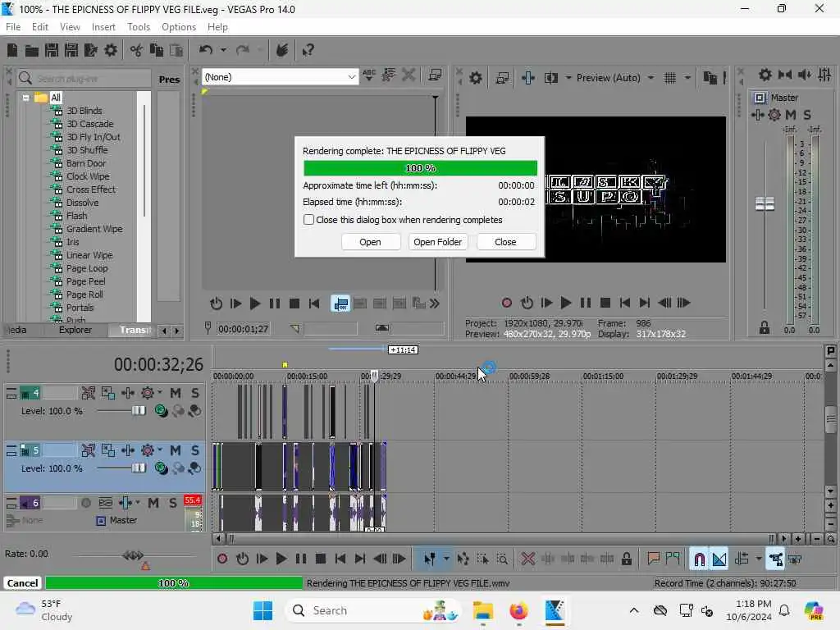The width and height of the screenshot is (840, 630).
Task: Mute video track 5
Action: pyautogui.click(x=176, y=450)
